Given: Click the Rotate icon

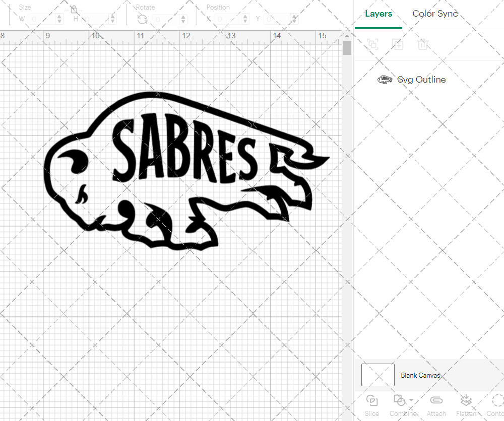Looking at the screenshot, I should (x=143, y=20).
